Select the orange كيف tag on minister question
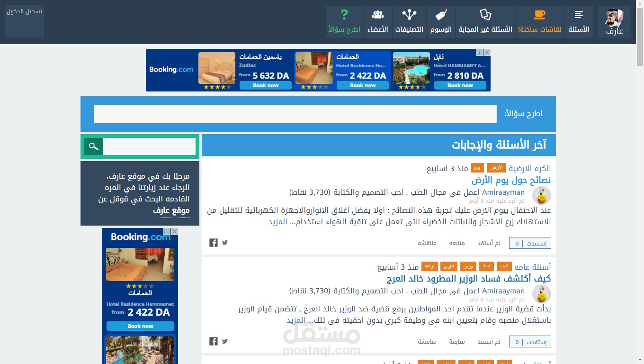 504,266
